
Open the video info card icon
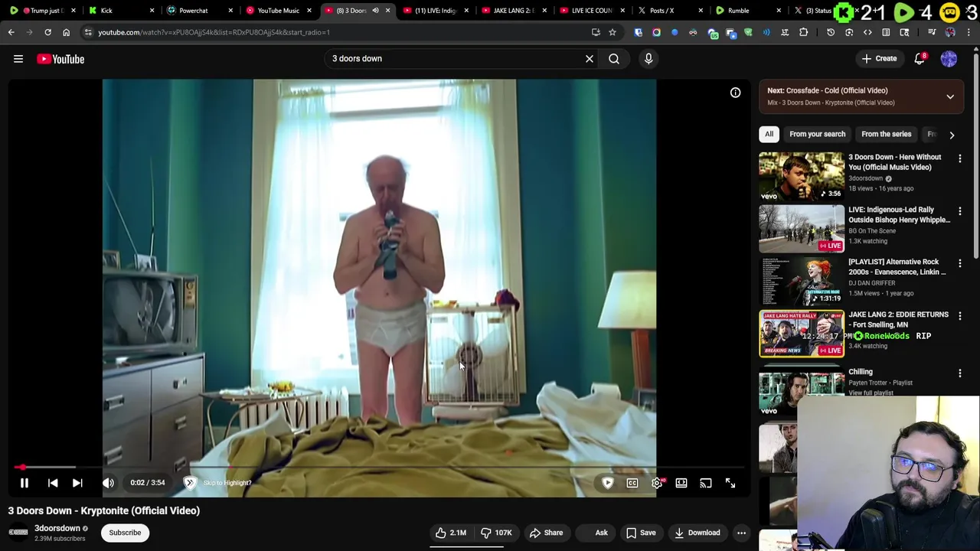[735, 93]
